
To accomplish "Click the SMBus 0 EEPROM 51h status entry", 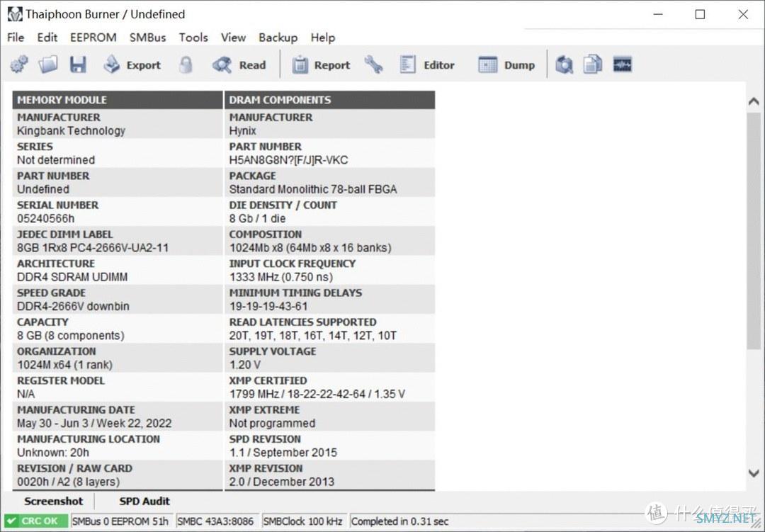I will [120, 521].
